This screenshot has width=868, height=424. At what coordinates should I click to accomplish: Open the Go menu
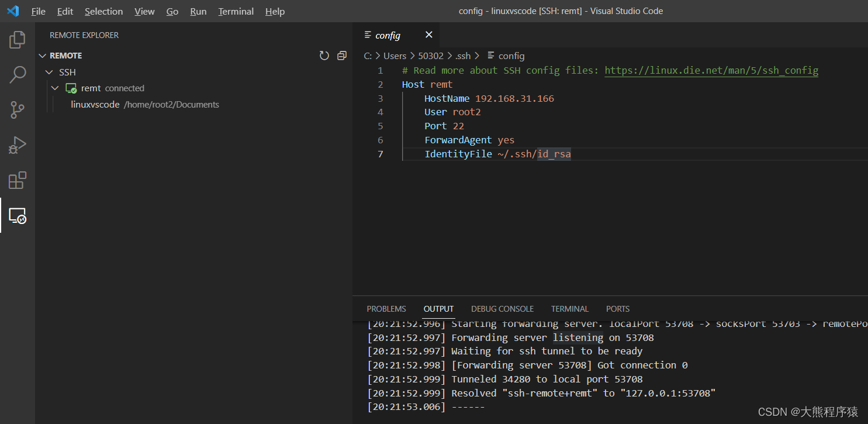[x=172, y=11]
